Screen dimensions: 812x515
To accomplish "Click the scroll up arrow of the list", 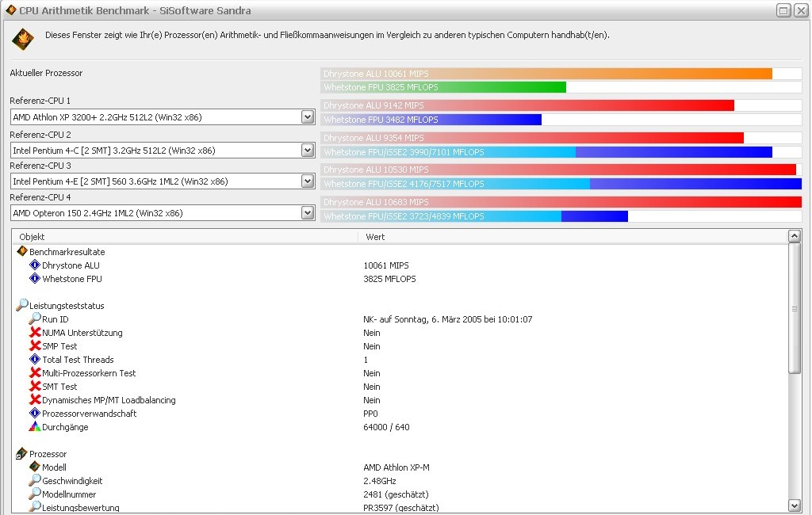I will (x=795, y=237).
